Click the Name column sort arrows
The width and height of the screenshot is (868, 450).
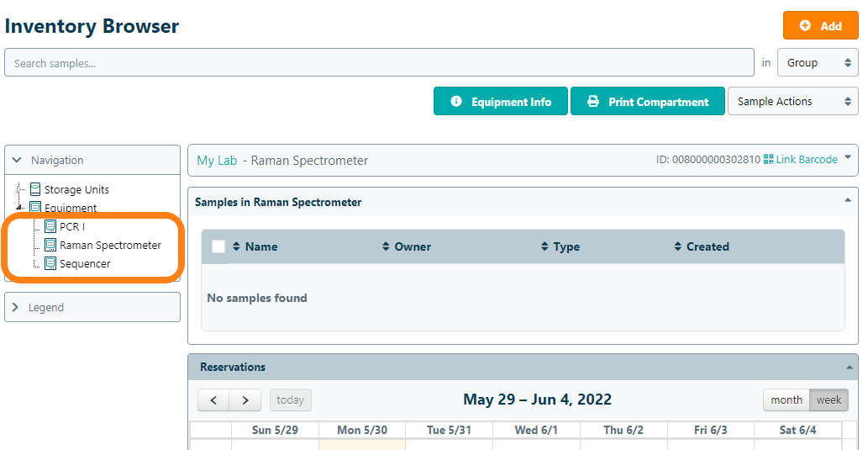(x=237, y=246)
